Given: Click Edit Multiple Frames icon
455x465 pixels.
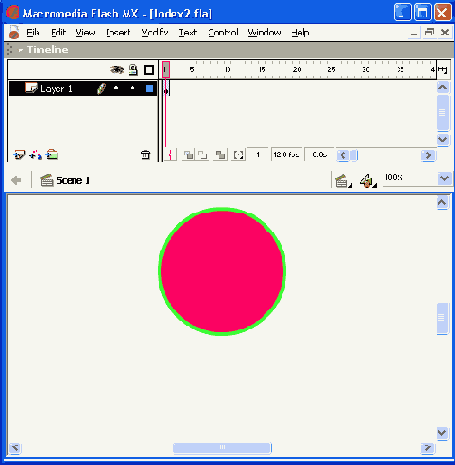Looking at the screenshot, I should 220,155.
